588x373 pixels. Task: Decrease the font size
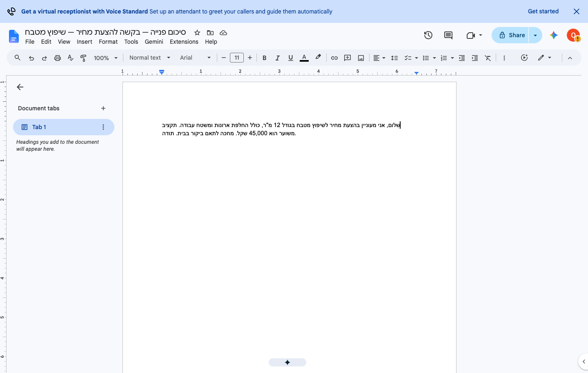click(224, 58)
